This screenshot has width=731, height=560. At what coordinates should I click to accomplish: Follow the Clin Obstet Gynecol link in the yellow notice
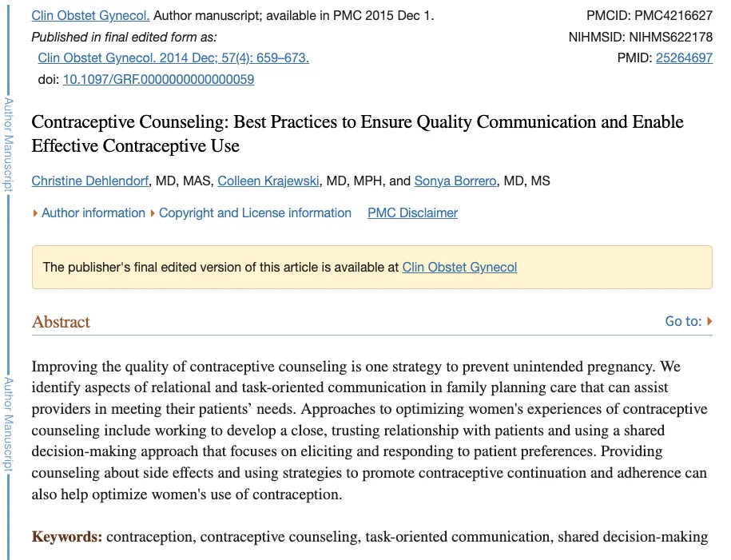[x=459, y=267]
